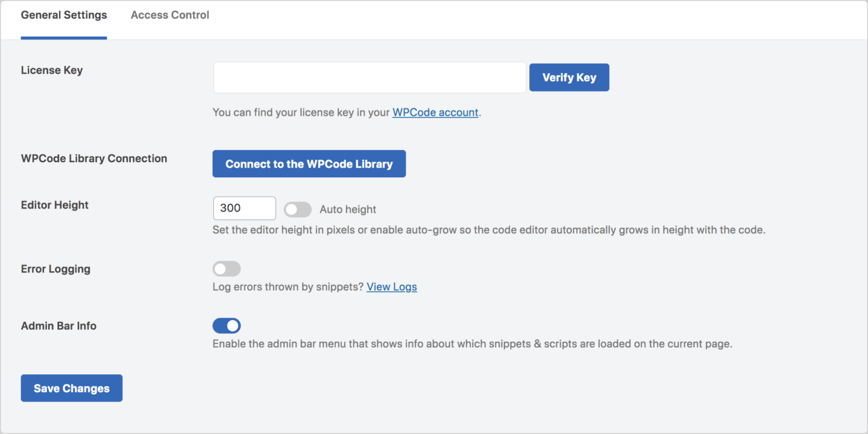
Task: Connect to the WPCode Library
Action: [x=309, y=163]
